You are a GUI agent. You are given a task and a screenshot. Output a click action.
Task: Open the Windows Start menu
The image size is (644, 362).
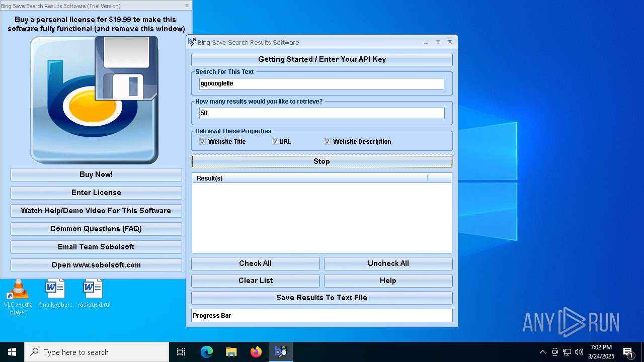pos(12,352)
